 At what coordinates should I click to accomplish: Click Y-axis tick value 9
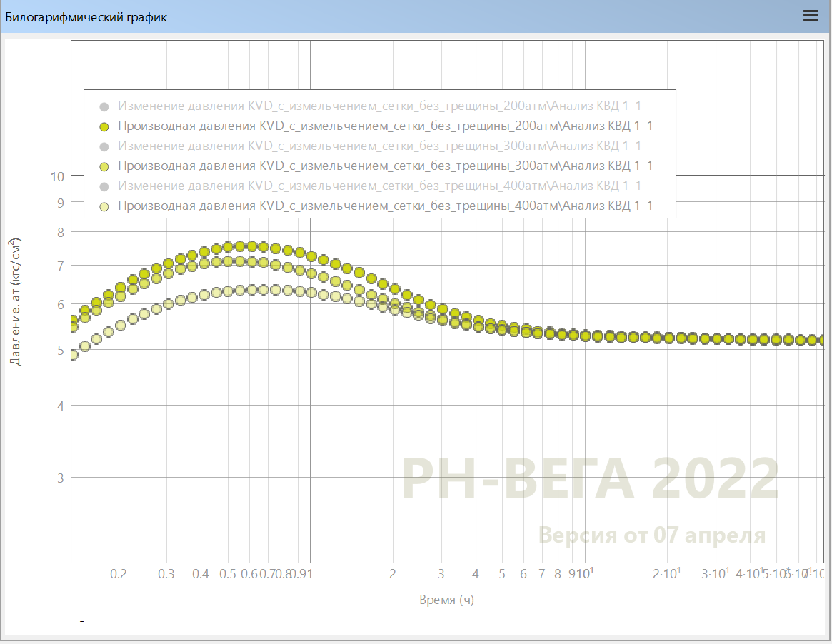[x=61, y=203]
